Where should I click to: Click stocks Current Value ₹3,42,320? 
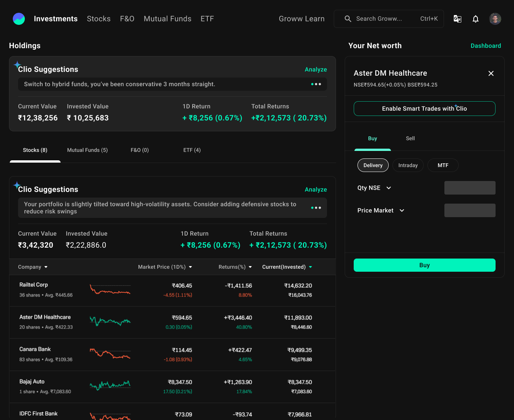coord(35,245)
